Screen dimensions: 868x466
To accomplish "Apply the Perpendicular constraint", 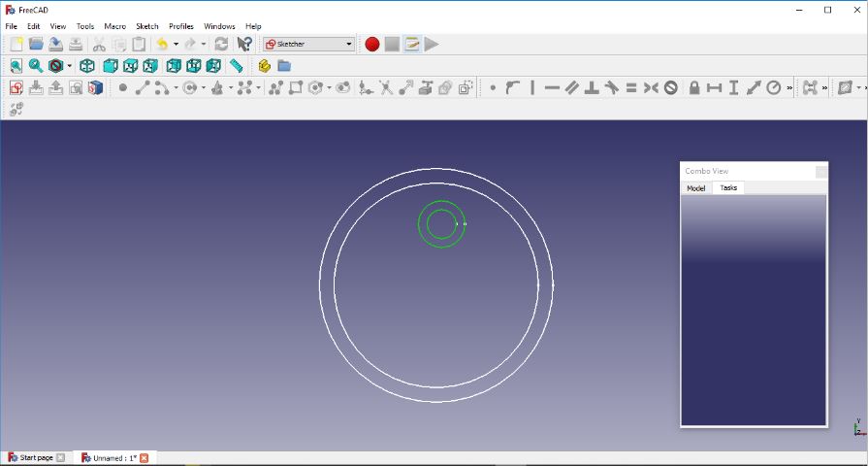I will pyautogui.click(x=592, y=87).
